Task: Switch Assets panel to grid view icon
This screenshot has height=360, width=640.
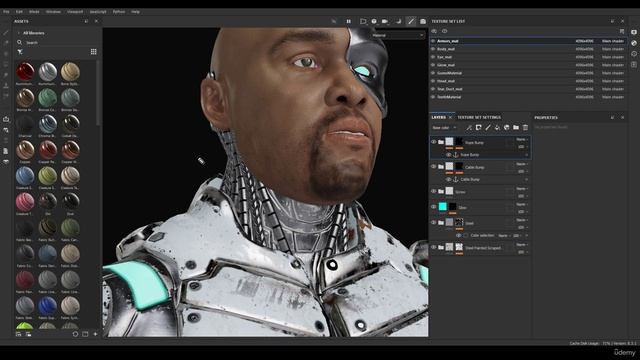Action: (x=93, y=51)
